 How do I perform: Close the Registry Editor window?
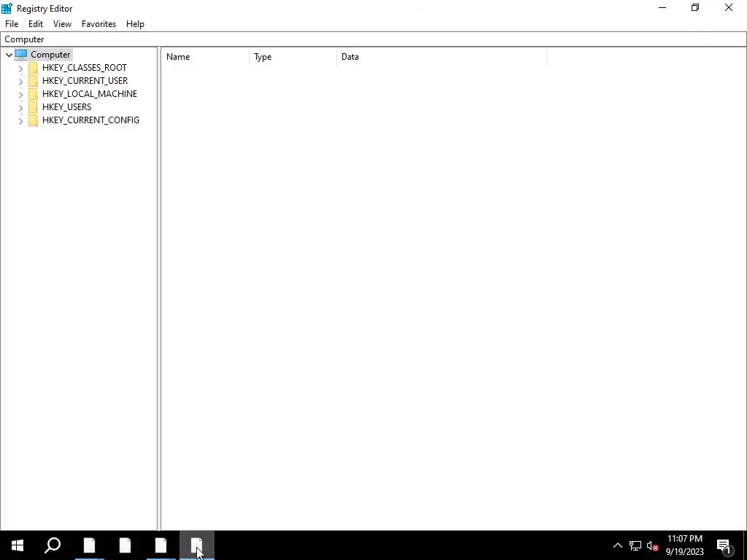pos(729,7)
